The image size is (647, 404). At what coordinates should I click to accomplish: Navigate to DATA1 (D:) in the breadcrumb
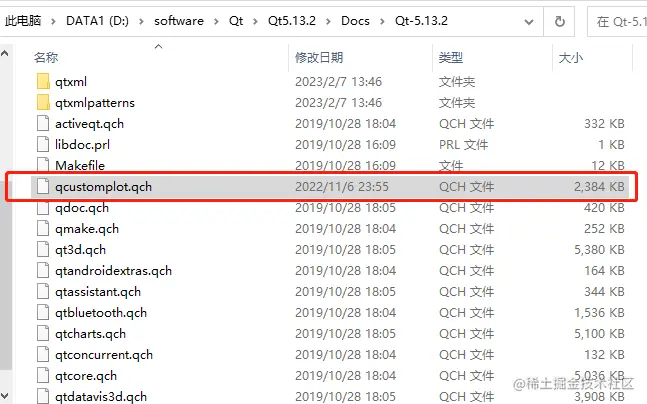(97, 21)
